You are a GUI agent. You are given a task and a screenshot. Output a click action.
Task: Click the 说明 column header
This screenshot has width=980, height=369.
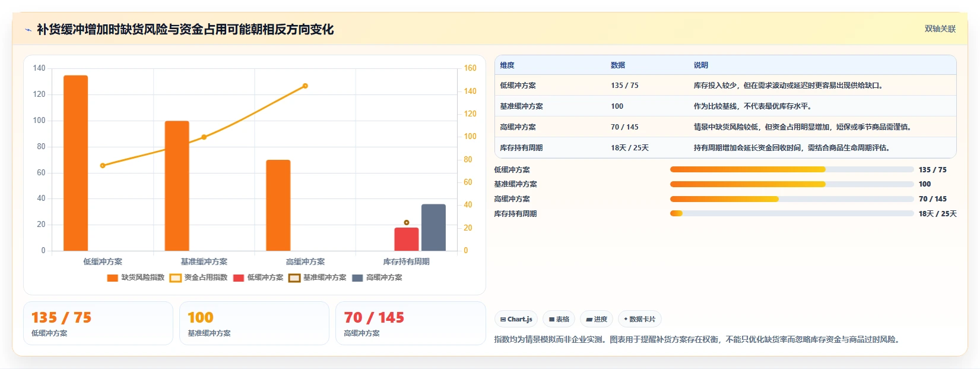(x=701, y=65)
